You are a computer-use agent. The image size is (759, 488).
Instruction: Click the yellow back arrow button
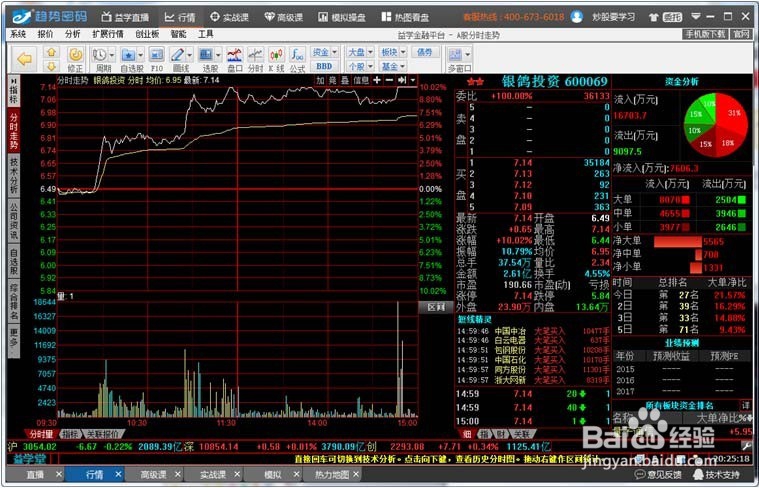(24, 59)
